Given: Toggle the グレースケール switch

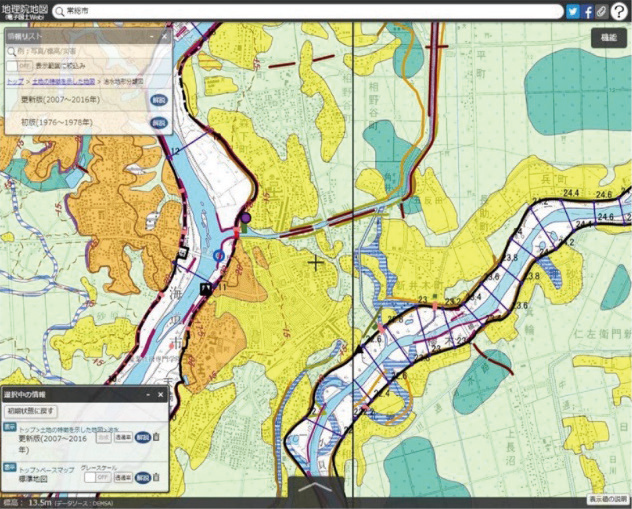Looking at the screenshot, I should tap(96, 478).
